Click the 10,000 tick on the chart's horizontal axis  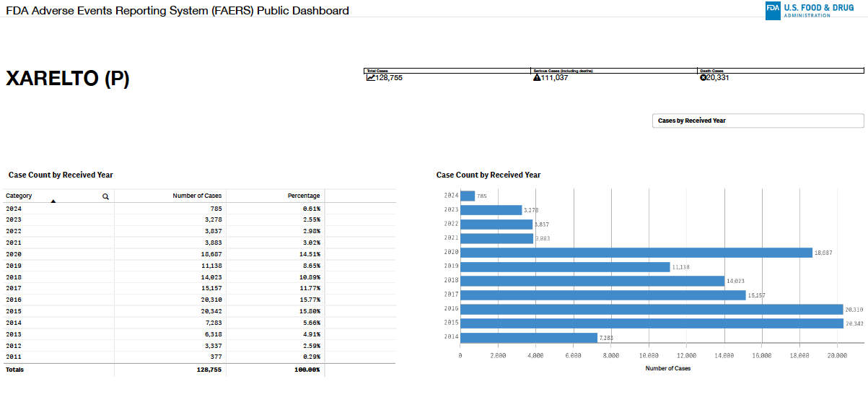pyautogui.click(x=649, y=356)
